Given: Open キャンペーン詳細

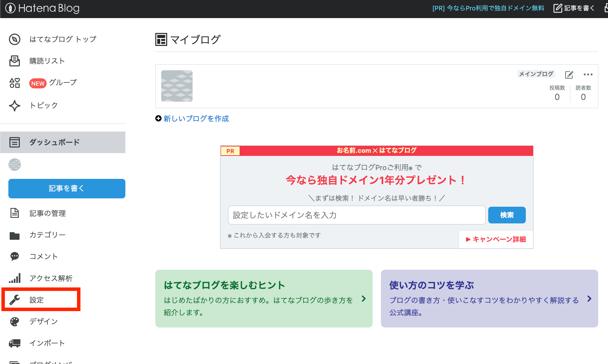Looking at the screenshot, I should tap(496, 239).
